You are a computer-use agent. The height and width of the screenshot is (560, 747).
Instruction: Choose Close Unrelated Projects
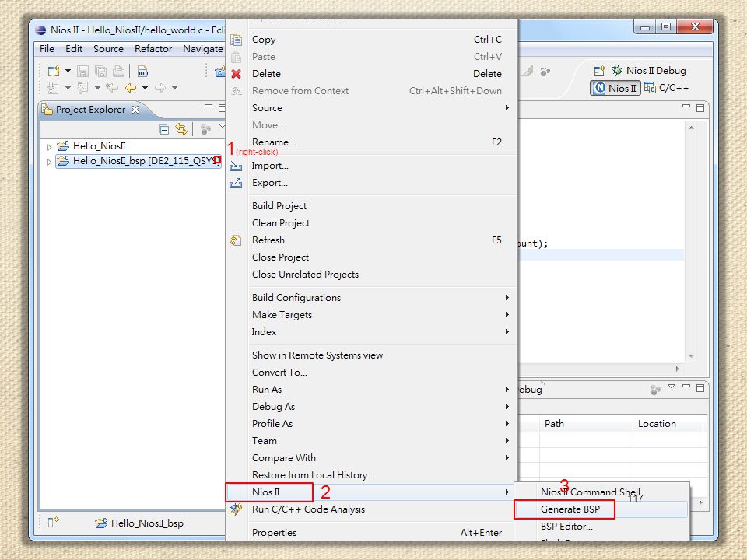point(372,275)
